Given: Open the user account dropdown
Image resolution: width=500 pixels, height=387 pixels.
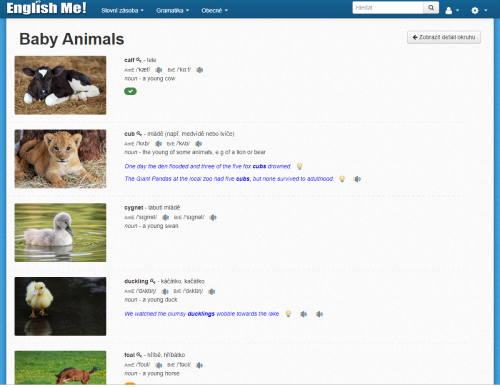Looking at the screenshot, I should click(x=452, y=10).
